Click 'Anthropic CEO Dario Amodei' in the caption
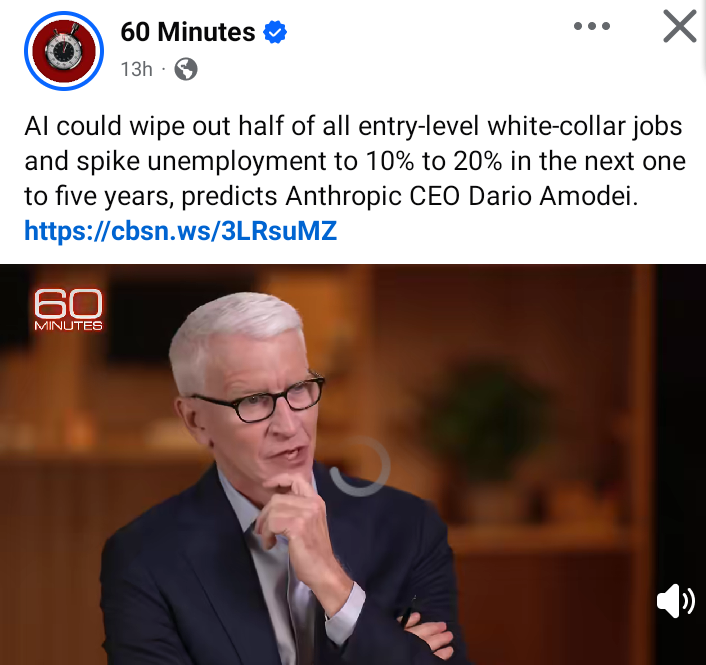706x665 pixels. point(462,196)
